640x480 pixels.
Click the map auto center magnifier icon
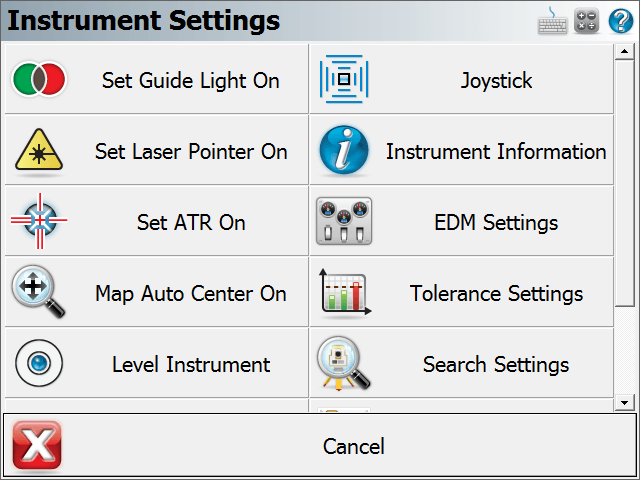[38, 291]
